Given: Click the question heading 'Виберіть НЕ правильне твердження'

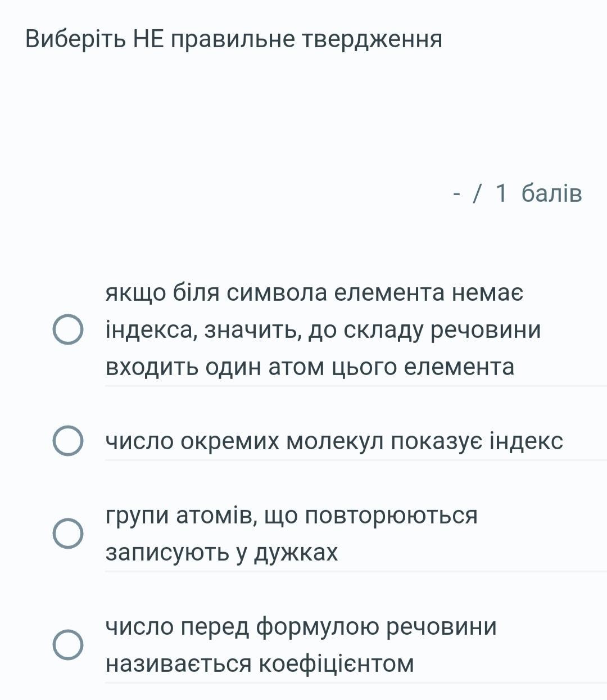Looking at the screenshot, I should [x=234, y=39].
